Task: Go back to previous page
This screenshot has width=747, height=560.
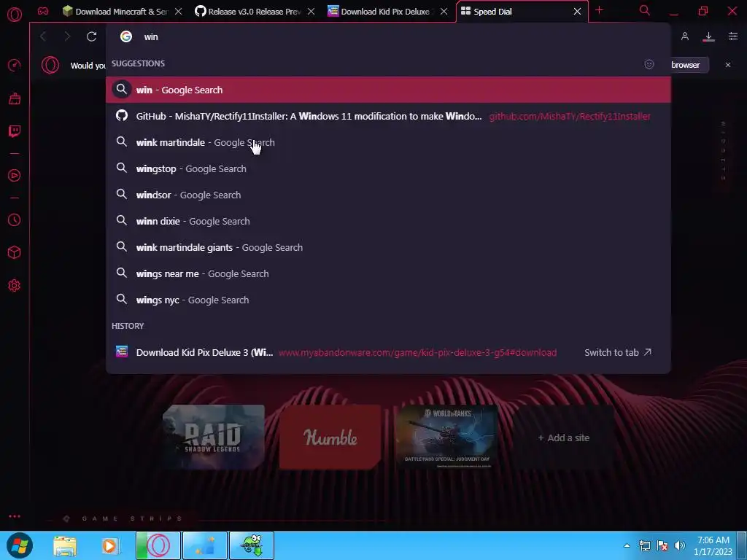Action: click(43, 36)
